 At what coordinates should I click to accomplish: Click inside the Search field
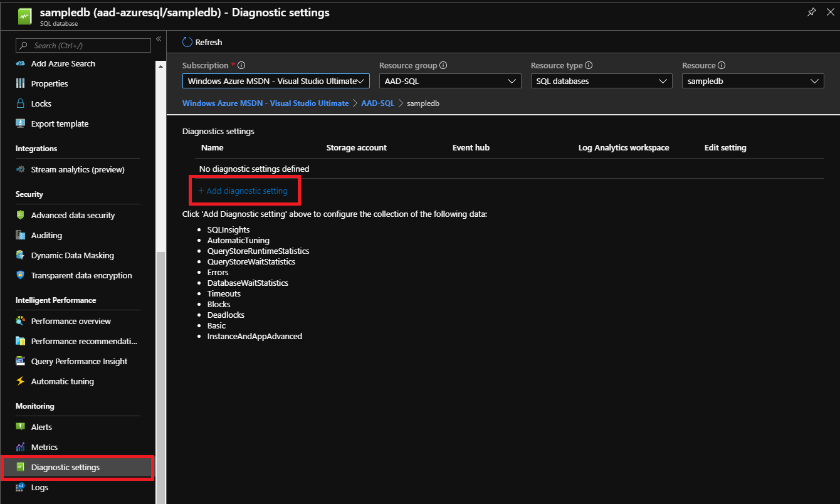coord(83,45)
